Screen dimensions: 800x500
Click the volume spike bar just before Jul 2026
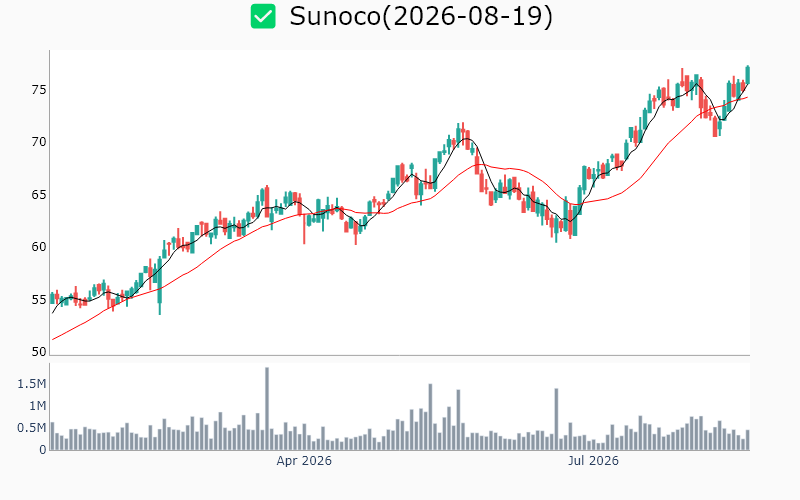point(556,419)
